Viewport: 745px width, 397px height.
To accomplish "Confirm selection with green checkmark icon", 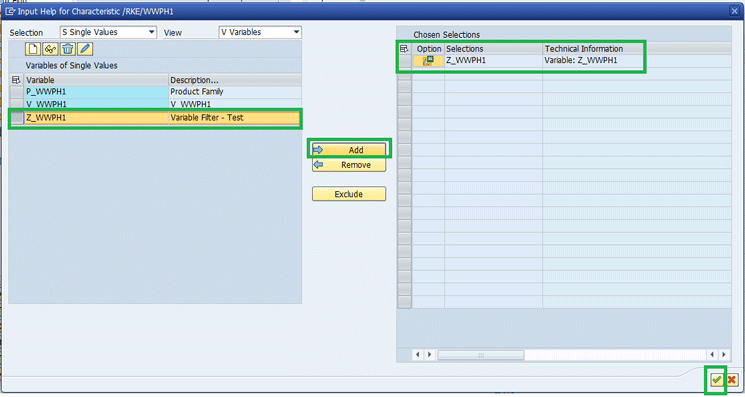I will [716, 379].
